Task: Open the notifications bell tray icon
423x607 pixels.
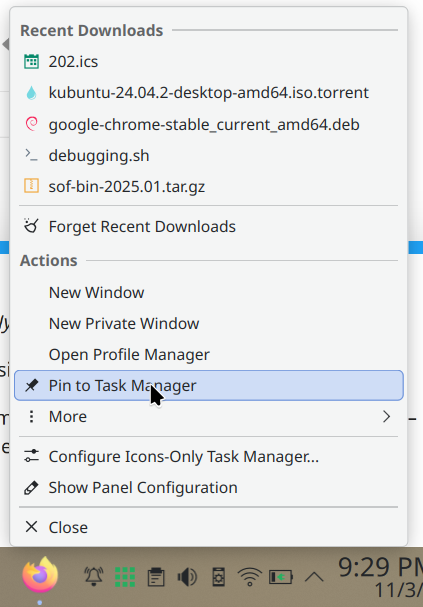Action: (94, 577)
